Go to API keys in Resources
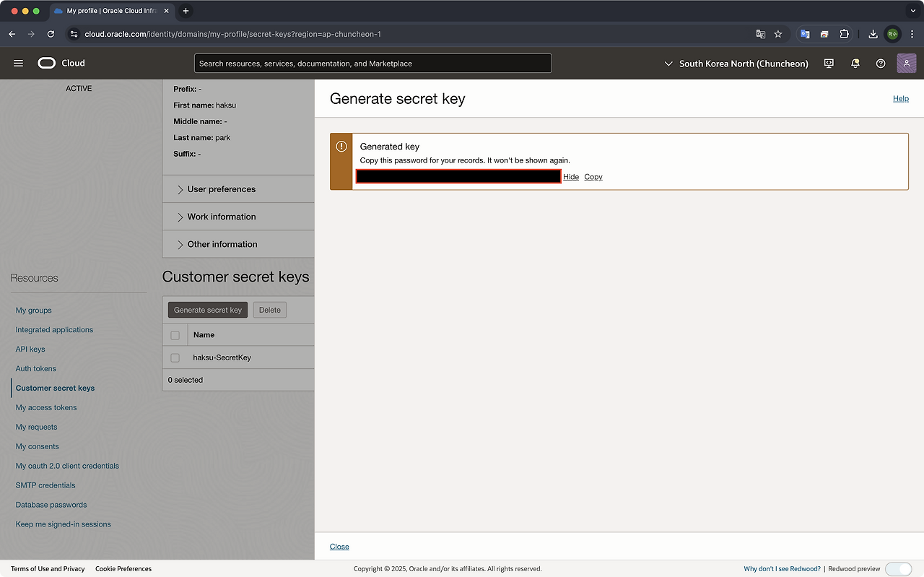The image size is (924, 577). 30,350
